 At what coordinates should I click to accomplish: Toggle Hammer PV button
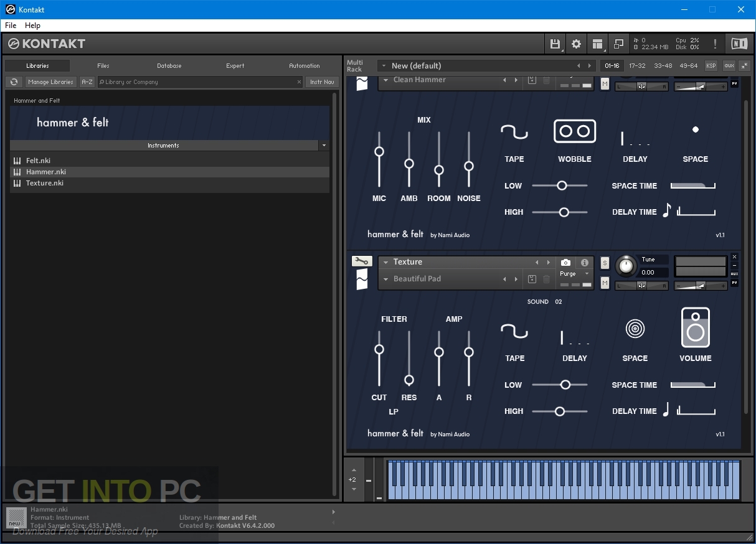pos(734,83)
